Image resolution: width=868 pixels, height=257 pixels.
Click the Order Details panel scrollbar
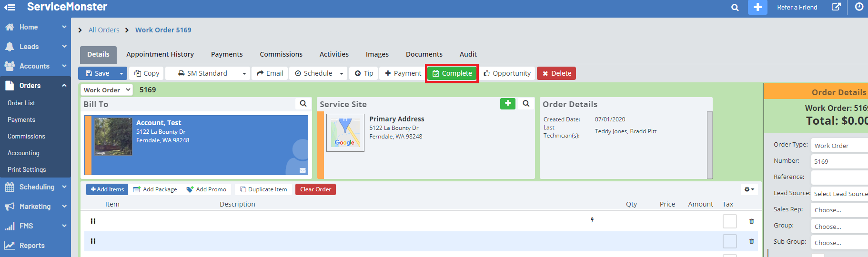pos(709,145)
